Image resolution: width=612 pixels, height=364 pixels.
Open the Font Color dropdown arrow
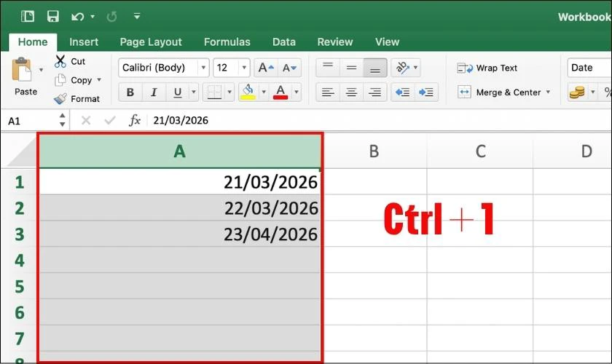[297, 92]
